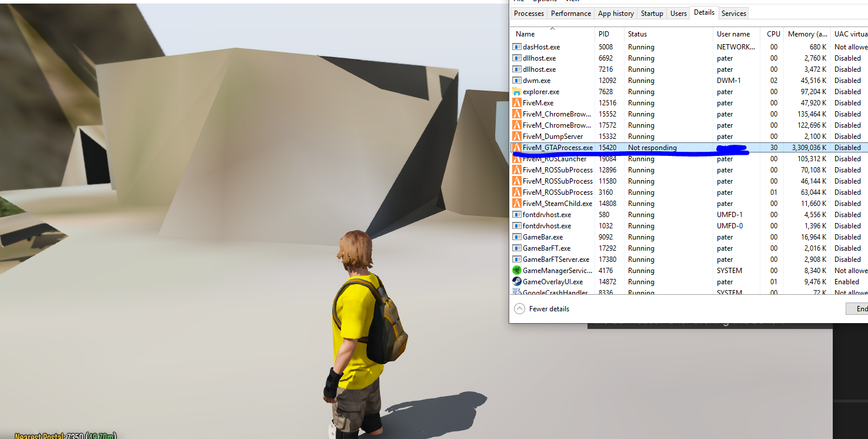Click the FiveM_SteamChild.exe icon
Image resolution: width=868 pixels, height=439 pixels.
click(517, 203)
